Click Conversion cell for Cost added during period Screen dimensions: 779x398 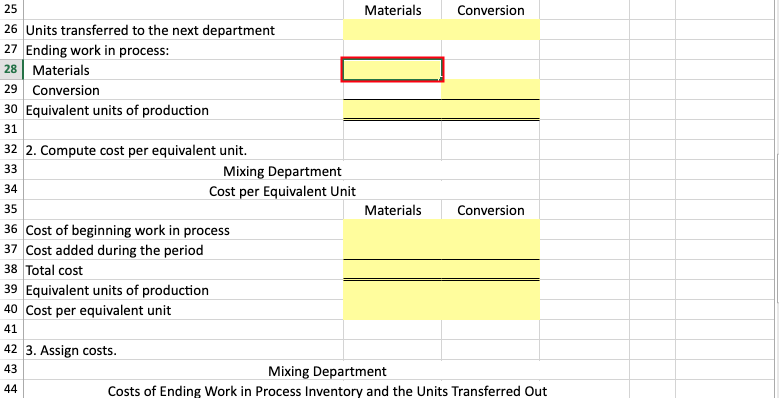pos(490,250)
